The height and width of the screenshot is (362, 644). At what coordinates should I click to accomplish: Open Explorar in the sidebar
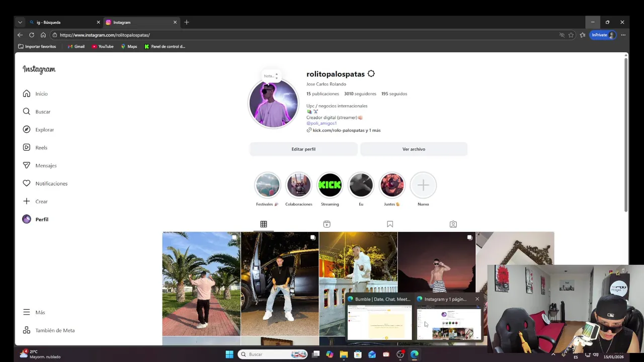(38, 130)
